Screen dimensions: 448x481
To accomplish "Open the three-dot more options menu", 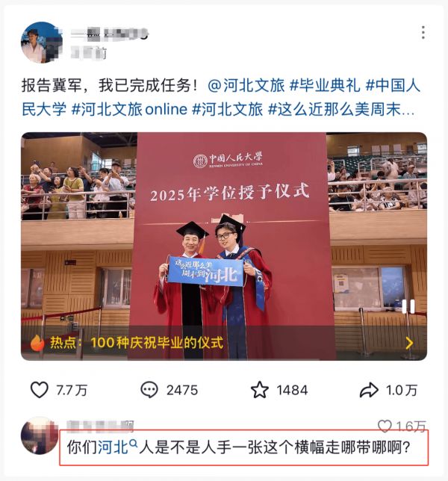I will click(x=423, y=33).
